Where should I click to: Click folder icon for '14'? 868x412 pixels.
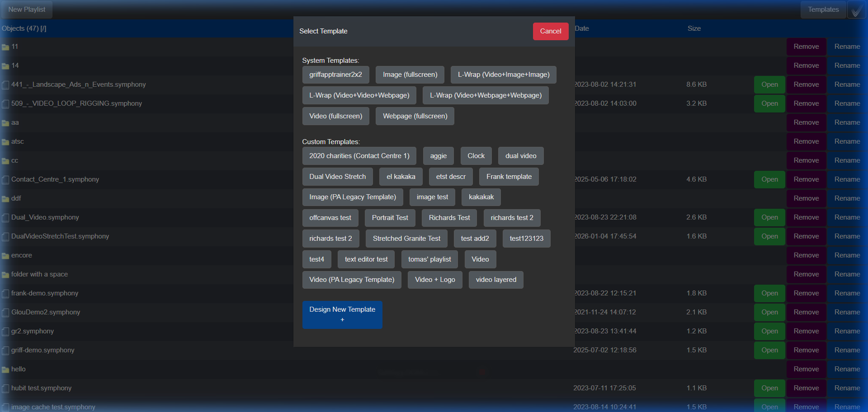coord(5,66)
